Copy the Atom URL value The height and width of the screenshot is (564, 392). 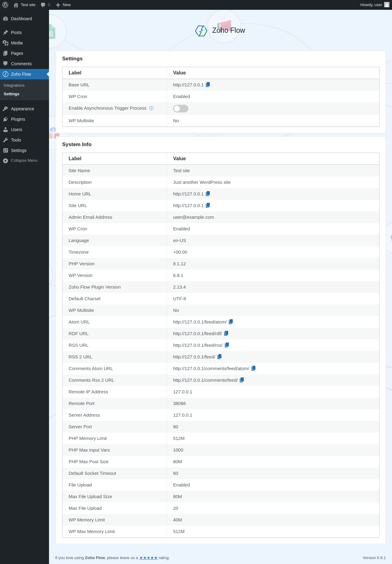[x=231, y=322]
